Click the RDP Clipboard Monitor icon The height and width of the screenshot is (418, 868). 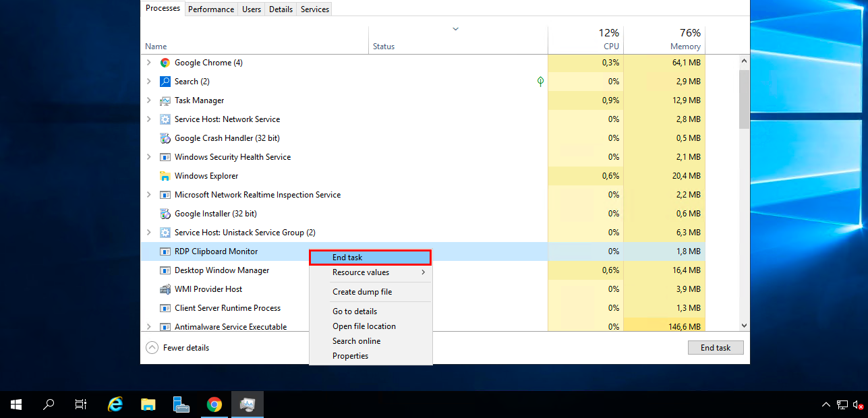[x=165, y=251]
